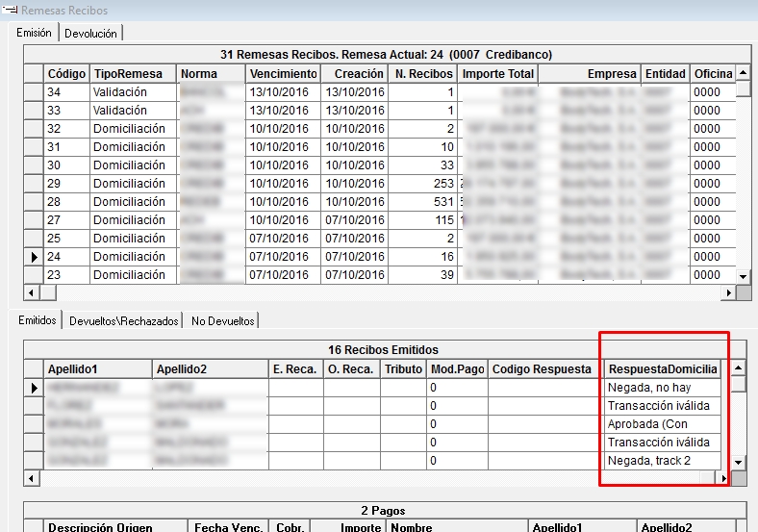Screen dimensions: 758x532
Task: Click code cell 32 in remesas grid
Action: pyautogui.click(x=66, y=129)
